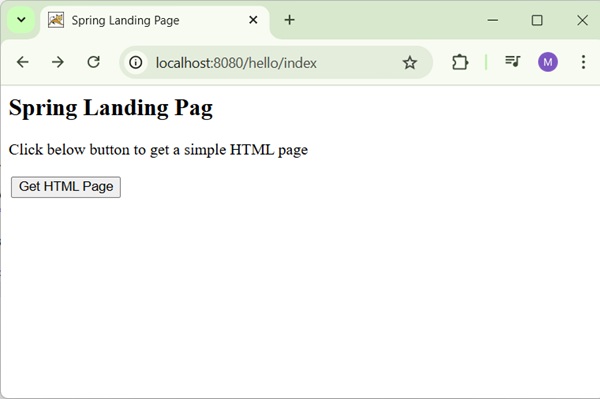Click the Get HTML Page button
The height and width of the screenshot is (399, 600).
(66, 187)
